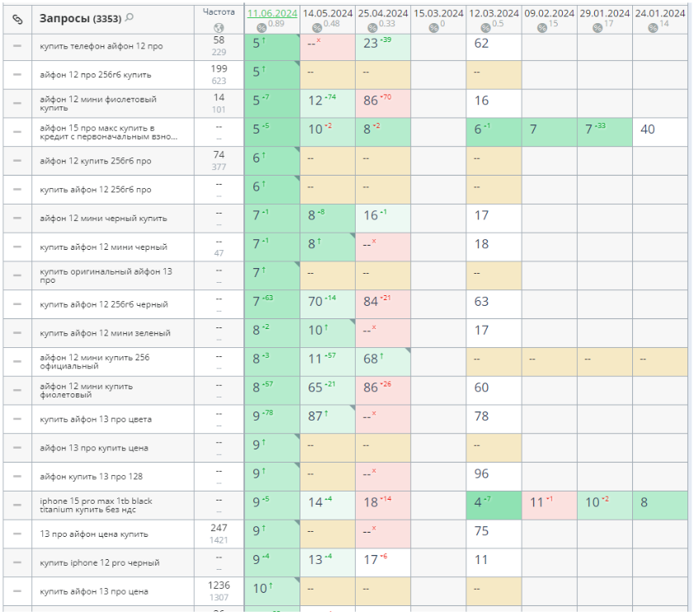699x616 pixels.
Task: Click position cell 23 under 25.04.2024
Action: (383, 46)
